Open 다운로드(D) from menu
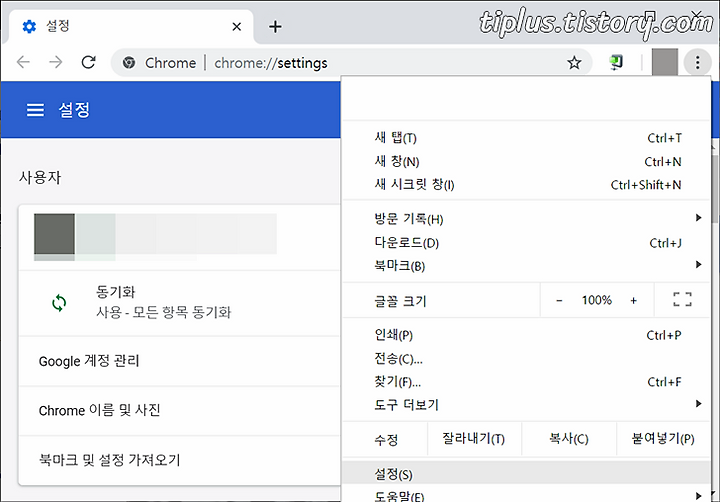This screenshot has width=720, height=502. pyautogui.click(x=526, y=243)
